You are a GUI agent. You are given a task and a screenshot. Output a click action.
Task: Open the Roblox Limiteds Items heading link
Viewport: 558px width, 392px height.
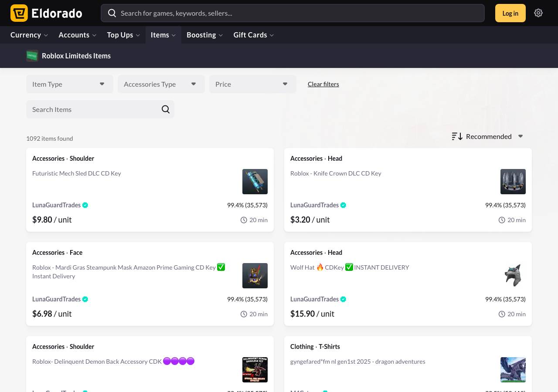76,56
